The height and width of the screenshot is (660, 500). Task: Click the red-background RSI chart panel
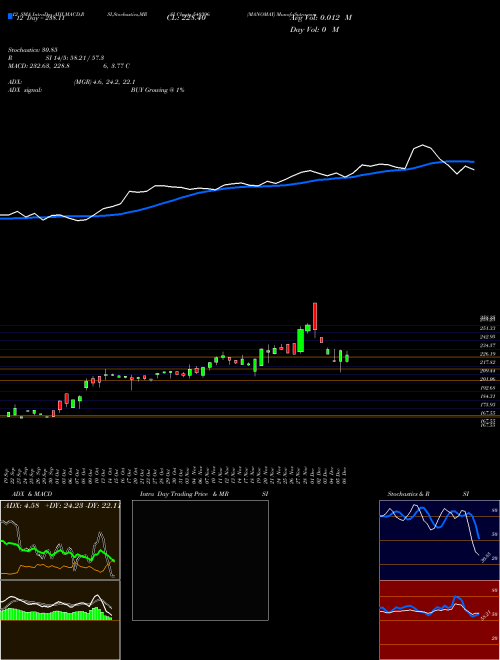(x=439, y=620)
